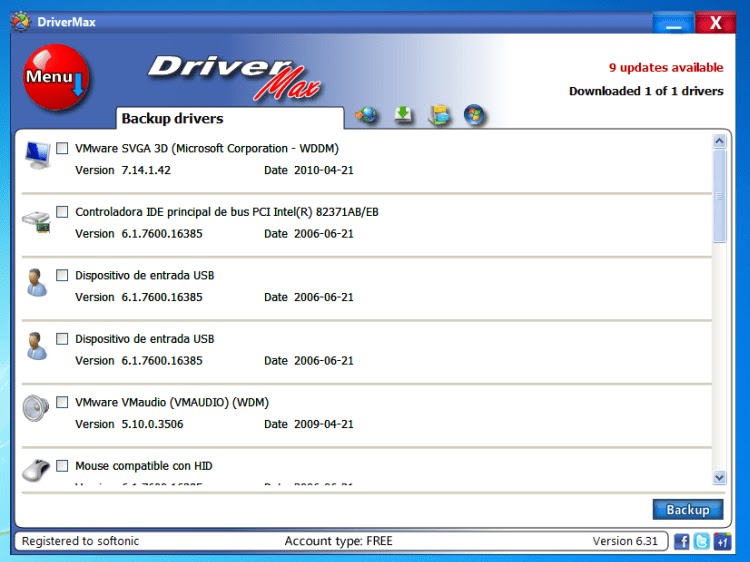Click date 2010-04-21 value
This screenshot has height=562, width=750.
click(323, 170)
